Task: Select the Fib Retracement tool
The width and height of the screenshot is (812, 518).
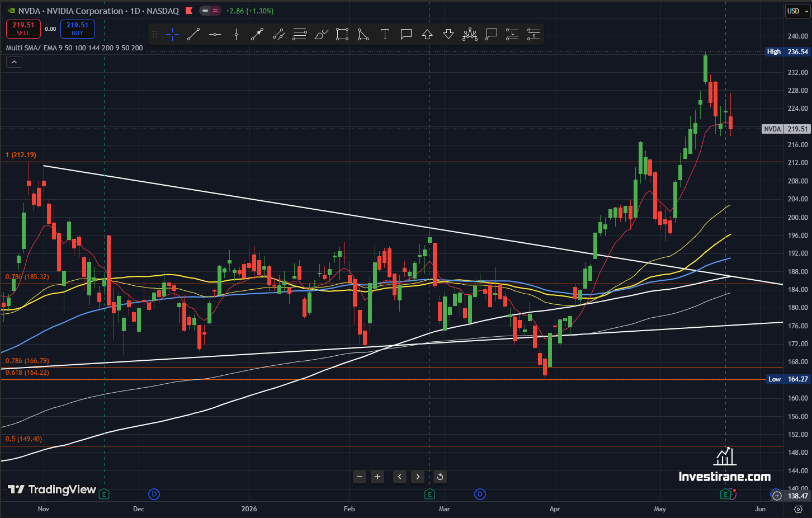Action: 300,35
